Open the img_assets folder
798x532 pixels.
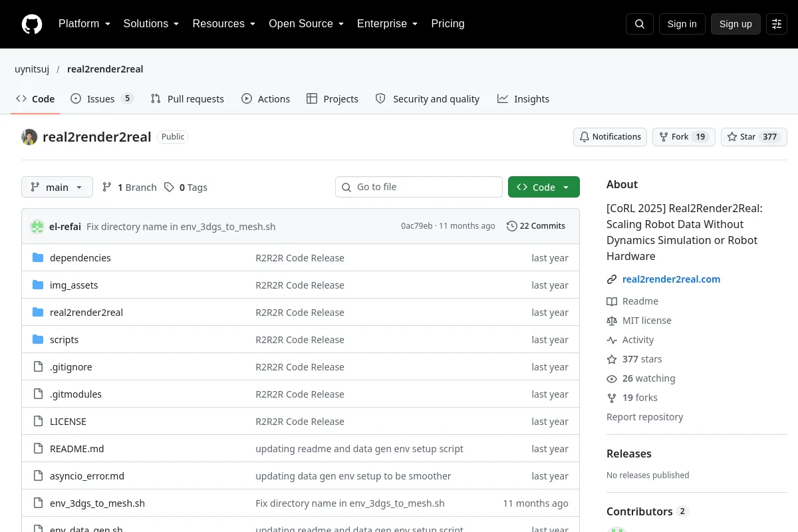[x=74, y=285]
